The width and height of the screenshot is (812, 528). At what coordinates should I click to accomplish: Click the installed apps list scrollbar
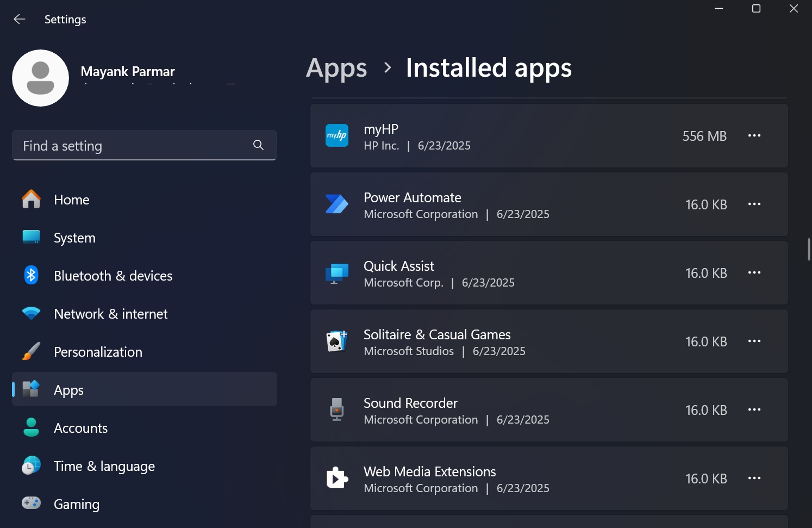[x=808, y=250]
